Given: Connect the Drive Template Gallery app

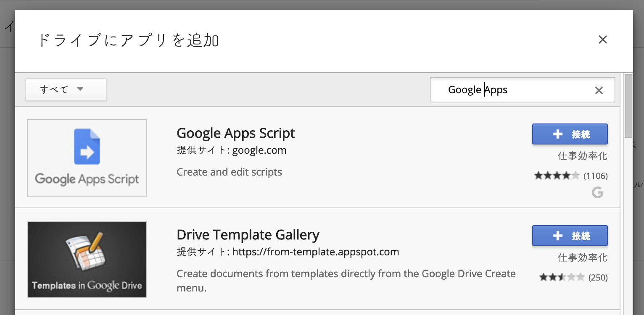Looking at the screenshot, I should pos(570,236).
